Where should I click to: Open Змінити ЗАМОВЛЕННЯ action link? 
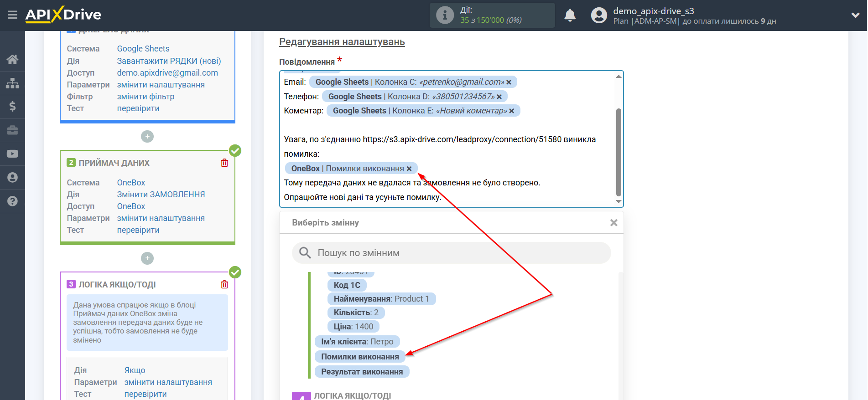tap(161, 195)
